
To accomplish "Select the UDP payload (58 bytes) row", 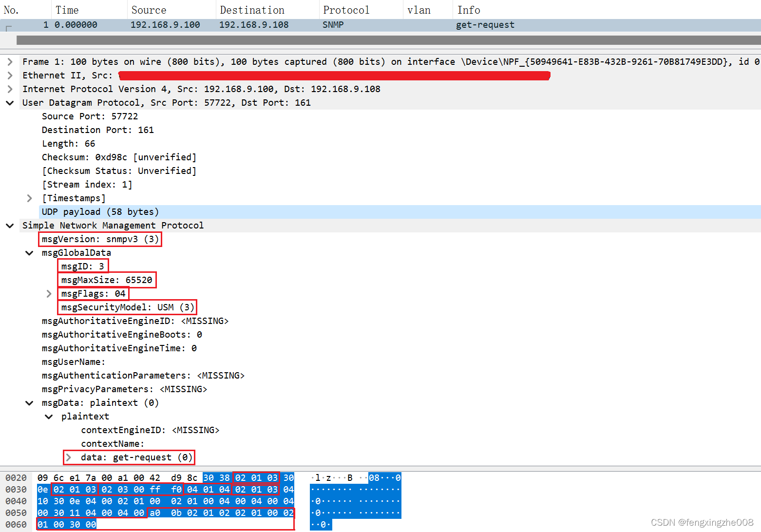I will click(x=400, y=212).
